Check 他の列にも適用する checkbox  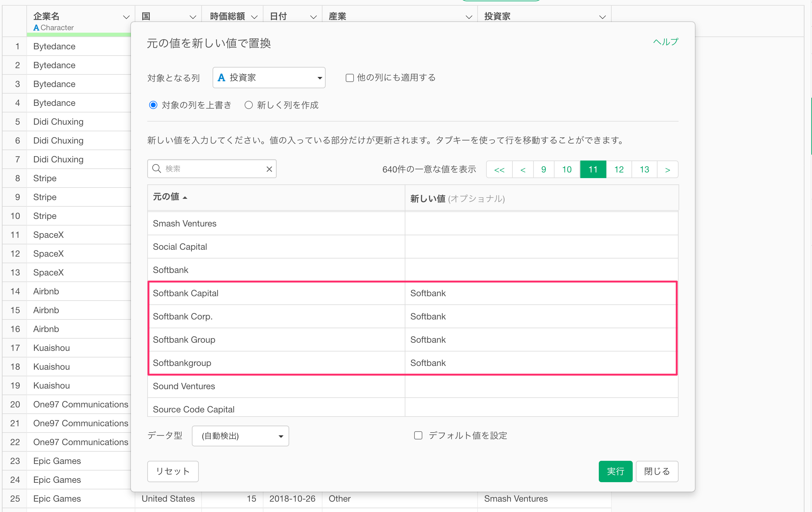point(350,78)
